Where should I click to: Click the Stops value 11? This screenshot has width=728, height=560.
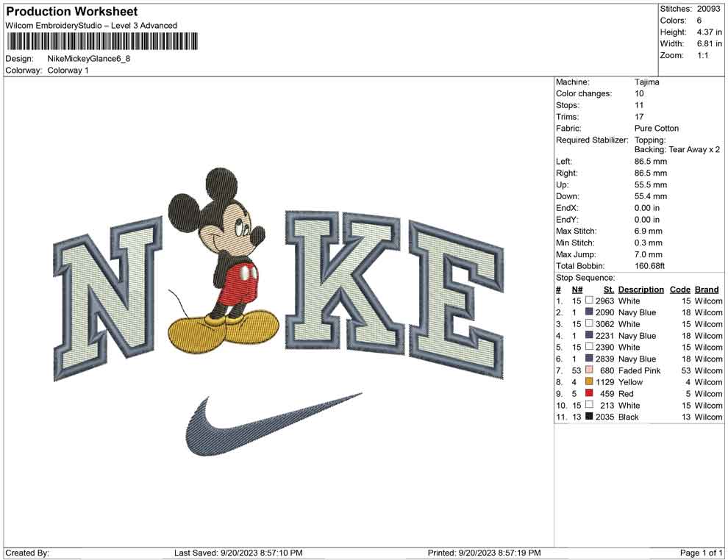point(639,105)
